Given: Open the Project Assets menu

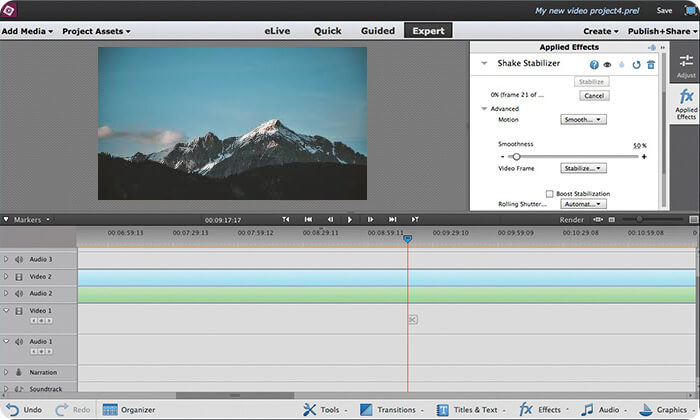Looking at the screenshot, I should (x=96, y=31).
